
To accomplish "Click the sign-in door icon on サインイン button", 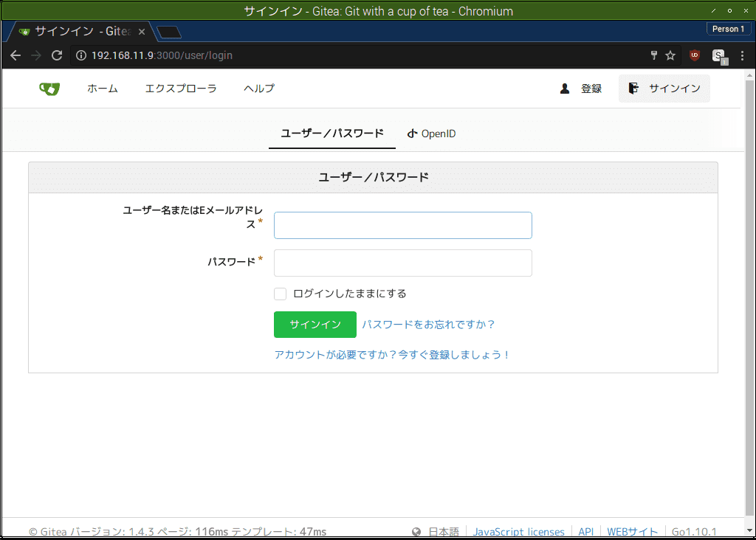I will [633, 87].
